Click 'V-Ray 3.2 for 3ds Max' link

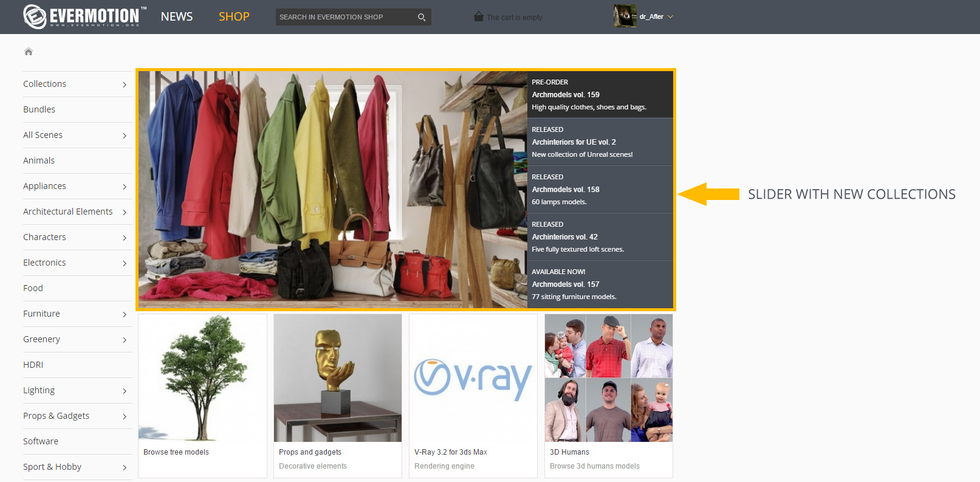(x=451, y=452)
